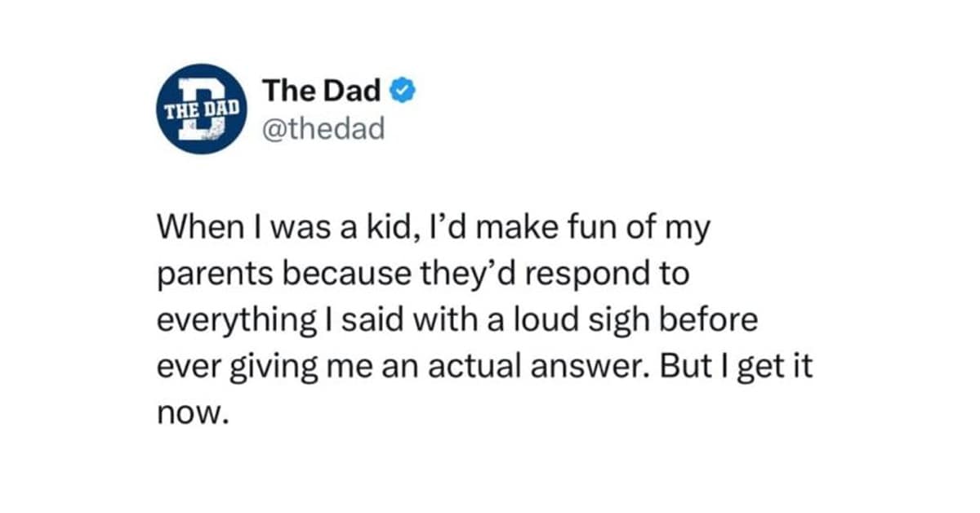Open the @thedad handle link
This screenshot has width=980, height=513.
coord(323,128)
